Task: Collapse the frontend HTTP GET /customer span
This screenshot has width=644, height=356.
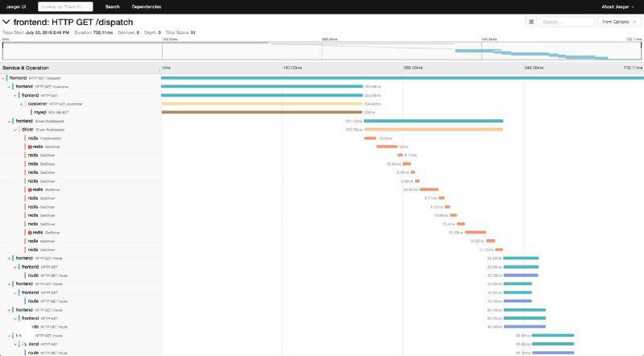Action: [9, 87]
